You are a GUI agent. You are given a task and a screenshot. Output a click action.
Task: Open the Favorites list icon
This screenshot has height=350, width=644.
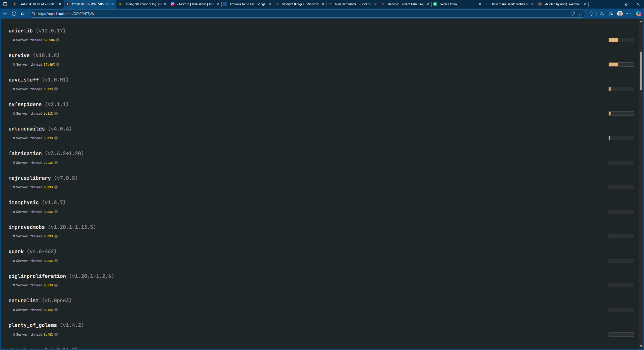click(x=611, y=14)
